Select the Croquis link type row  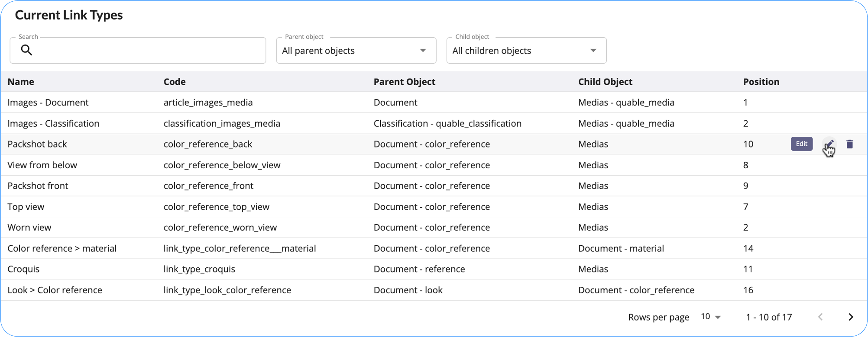[x=23, y=269]
